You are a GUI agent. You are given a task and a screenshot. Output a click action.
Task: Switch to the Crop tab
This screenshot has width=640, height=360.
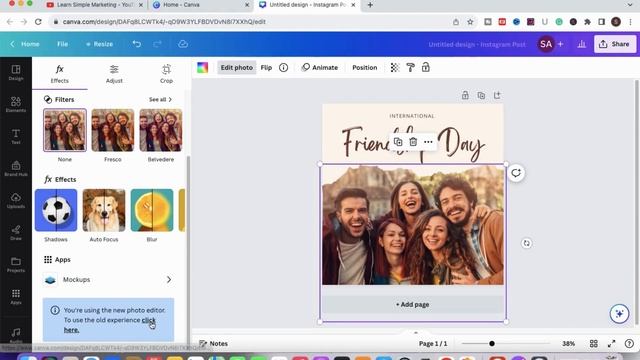(x=166, y=74)
